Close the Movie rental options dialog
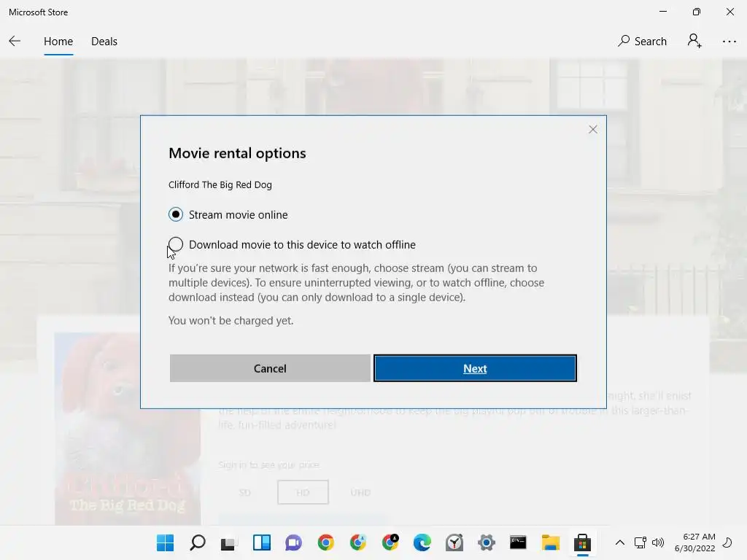 (x=592, y=130)
